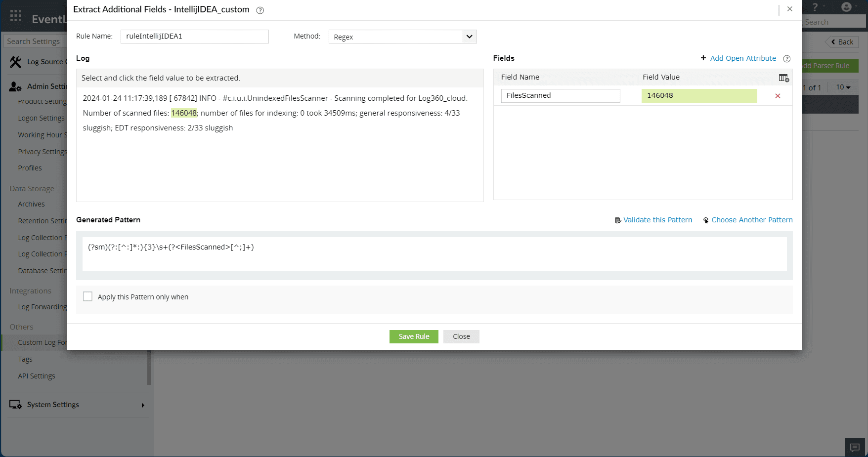Viewport: 868px width, 457px height.
Task: Open the help question mark in top bar
Action: point(815,7)
